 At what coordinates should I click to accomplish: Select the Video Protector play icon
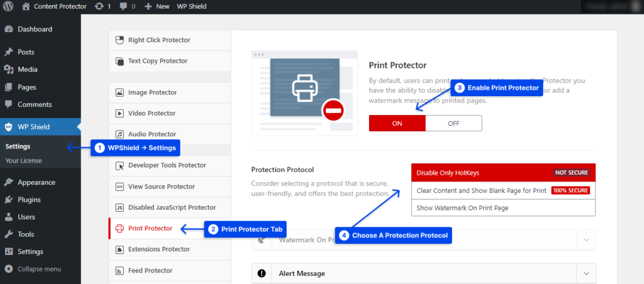click(119, 114)
